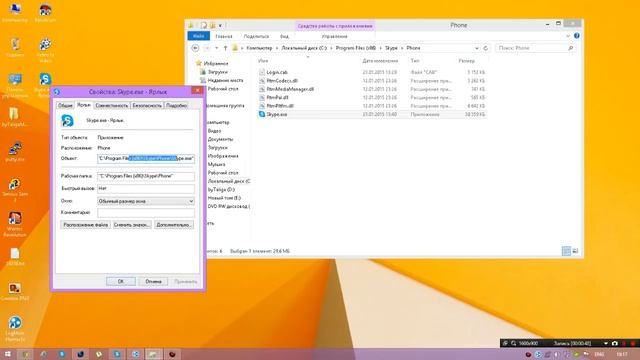Select Документы in the Explorer sidebar
Screen dimensions: 640x360
pos(220,139)
